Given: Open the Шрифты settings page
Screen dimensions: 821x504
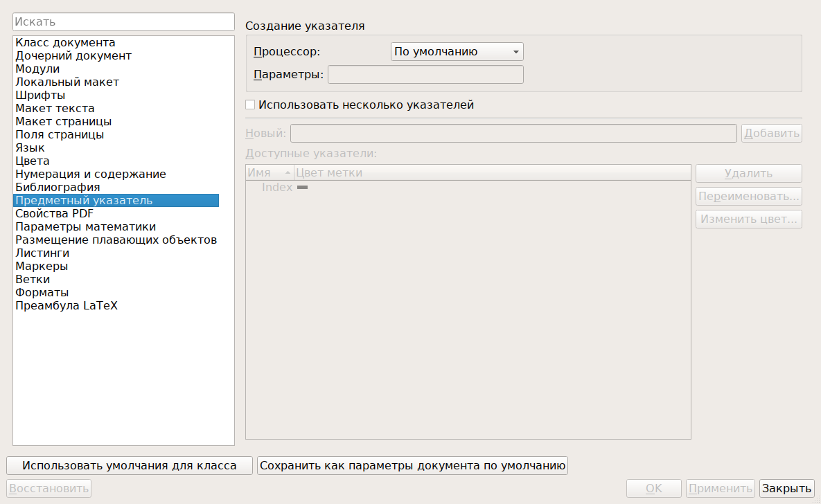Looking at the screenshot, I should (116, 96).
